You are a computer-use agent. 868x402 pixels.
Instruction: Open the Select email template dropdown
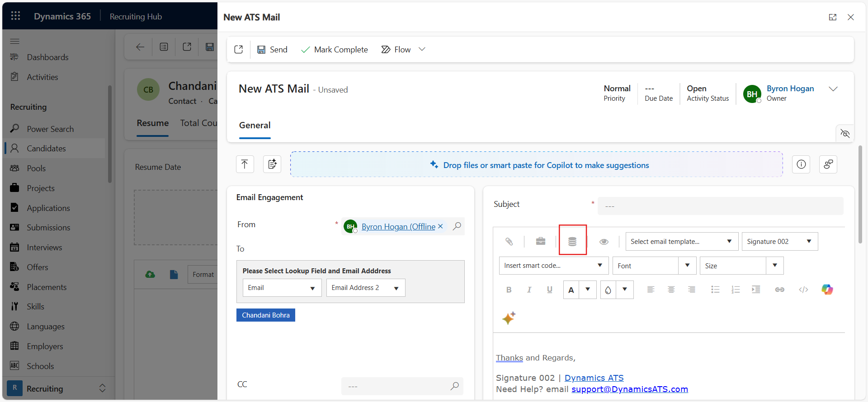(682, 242)
